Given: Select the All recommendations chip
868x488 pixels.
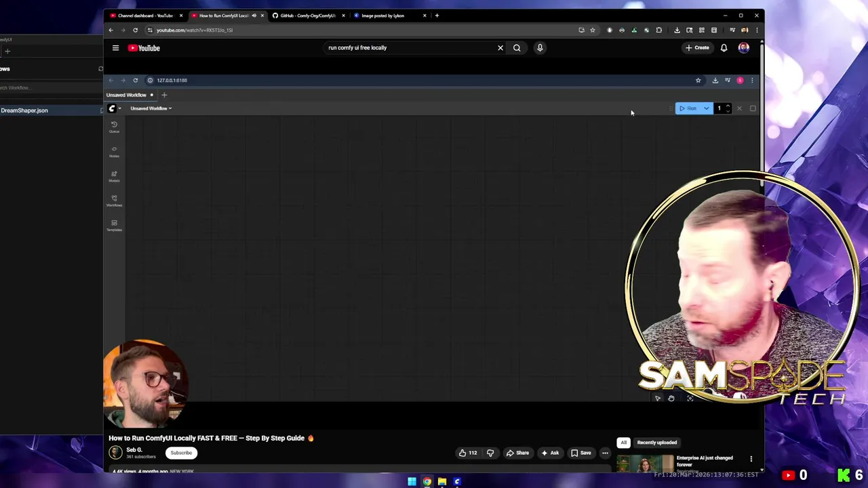Looking at the screenshot, I should tap(623, 443).
